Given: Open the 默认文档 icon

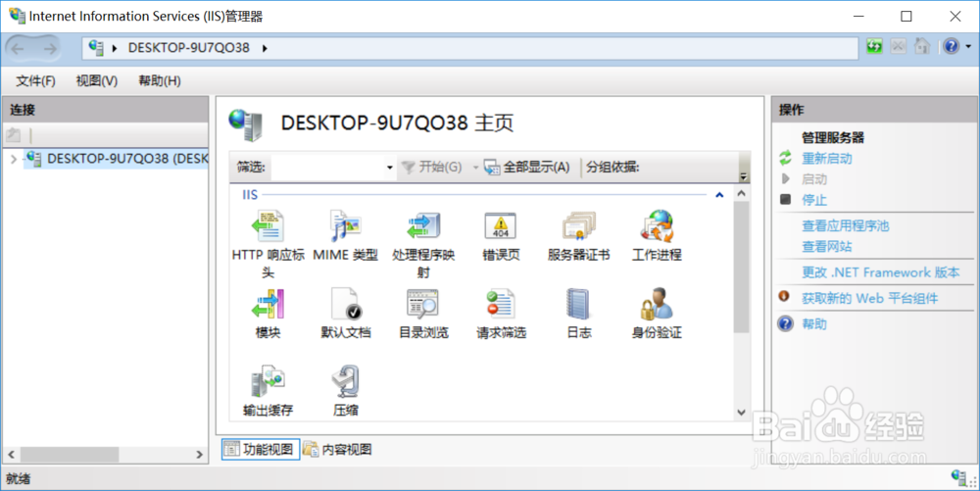Looking at the screenshot, I should tap(345, 304).
